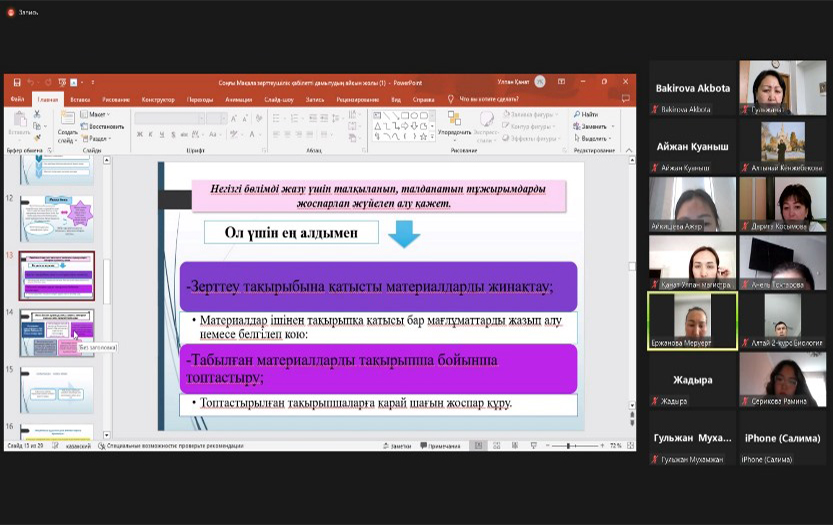Open the Comments (Примечания) pane from status bar

pos(440,446)
